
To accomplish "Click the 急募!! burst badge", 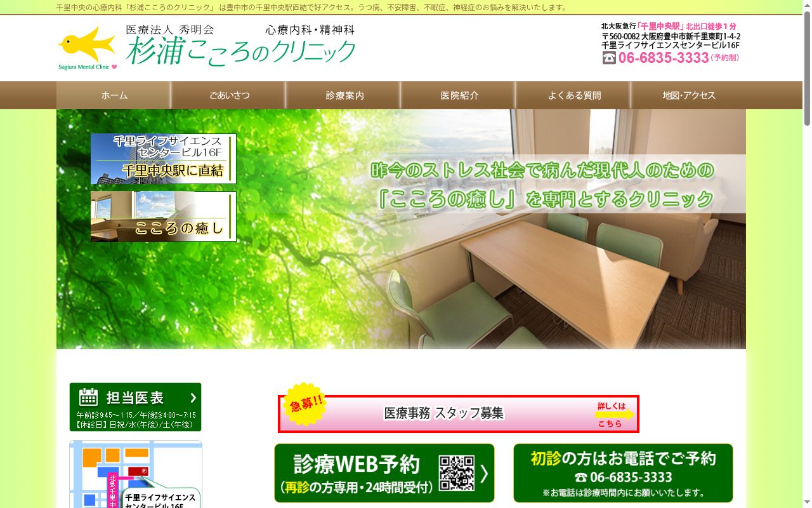I will 306,404.
